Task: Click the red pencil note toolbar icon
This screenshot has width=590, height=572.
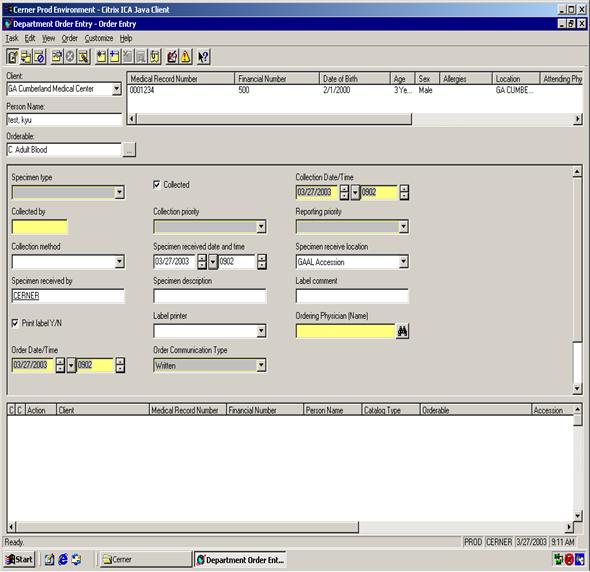Action: click(172, 57)
